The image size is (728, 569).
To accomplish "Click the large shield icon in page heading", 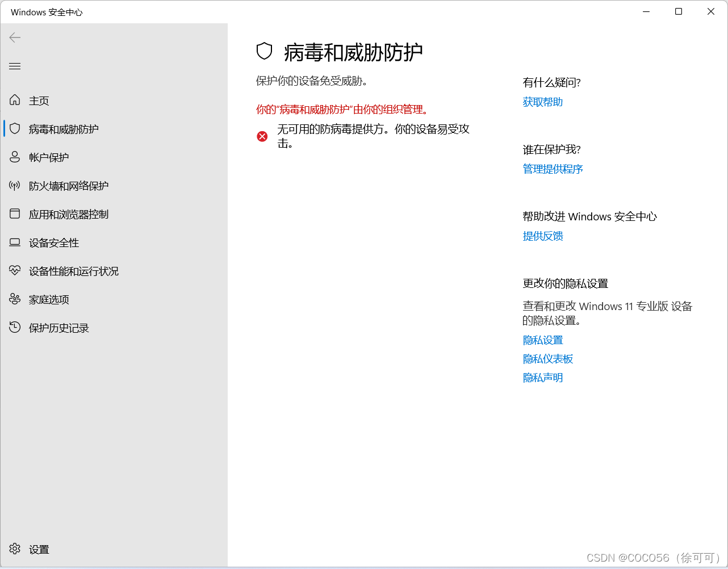I will (x=265, y=52).
